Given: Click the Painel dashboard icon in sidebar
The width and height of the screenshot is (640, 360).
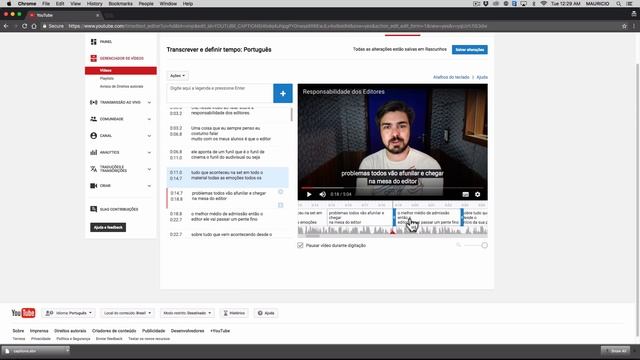Looking at the screenshot, I should coord(93,42).
